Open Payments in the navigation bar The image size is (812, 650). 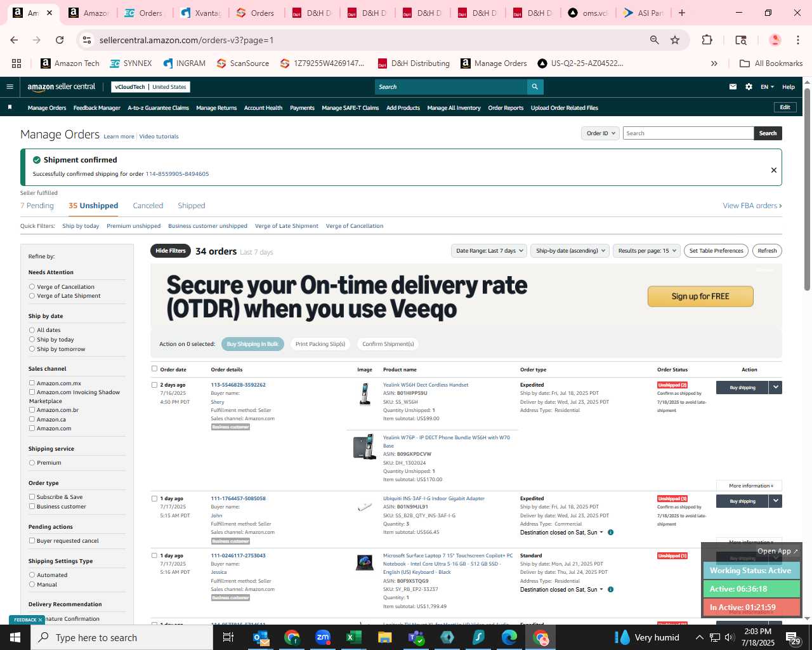tap(302, 108)
